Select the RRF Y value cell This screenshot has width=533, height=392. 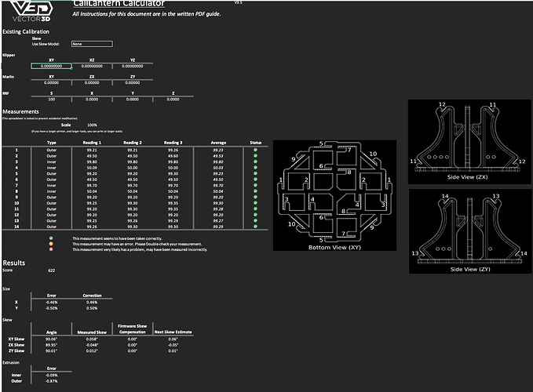133,99
